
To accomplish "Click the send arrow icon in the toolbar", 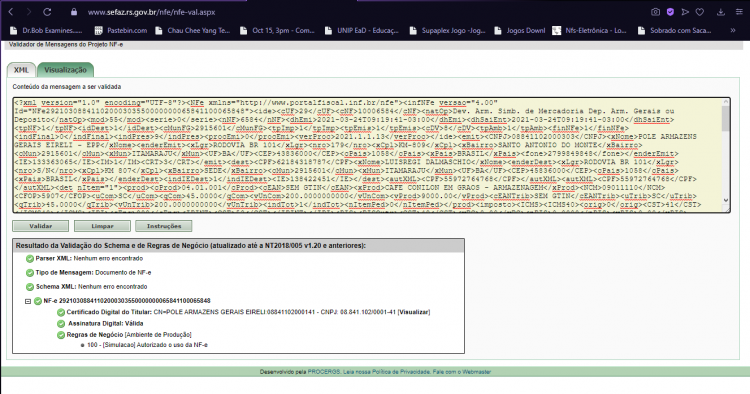I will [x=685, y=12].
